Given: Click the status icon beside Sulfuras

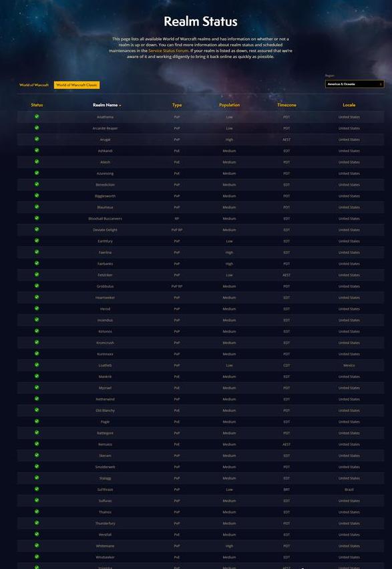Looking at the screenshot, I should tap(37, 500).
